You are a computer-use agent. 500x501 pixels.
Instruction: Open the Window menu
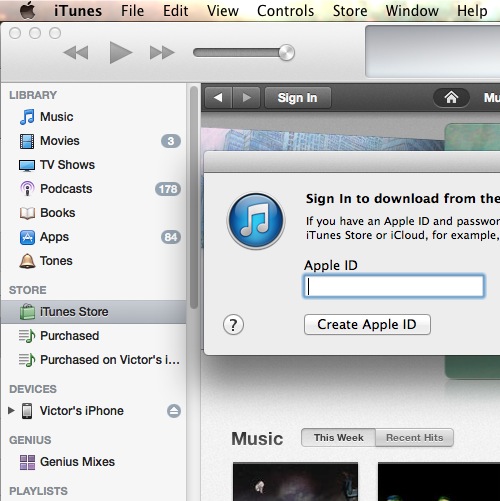click(x=412, y=11)
